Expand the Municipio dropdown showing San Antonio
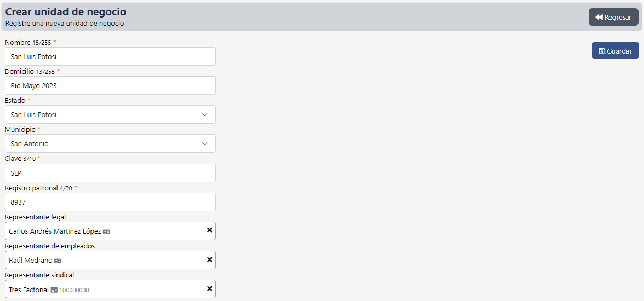The image size is (644, 301). (x=110, y=143)
